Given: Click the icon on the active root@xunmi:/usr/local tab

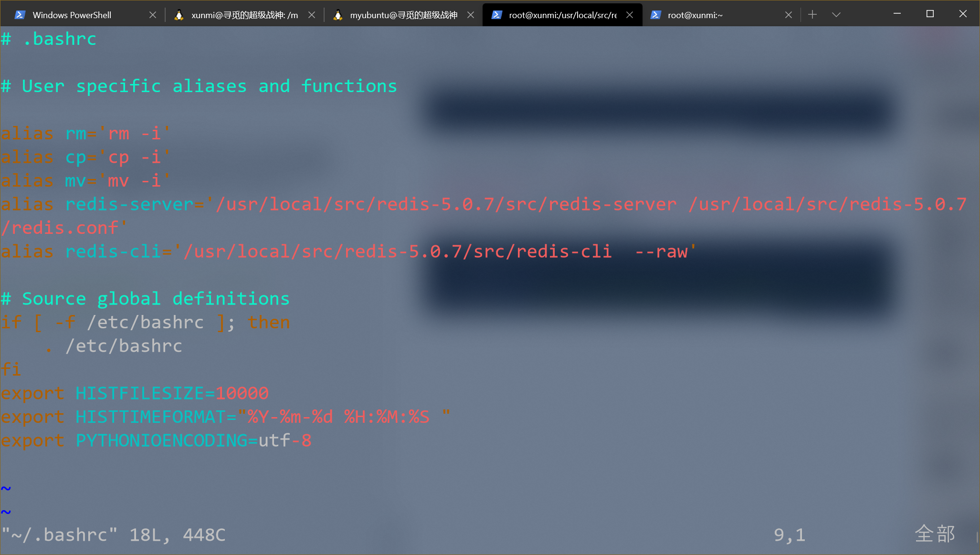Looking at the screenshot, I should click(x=496, y=15).
